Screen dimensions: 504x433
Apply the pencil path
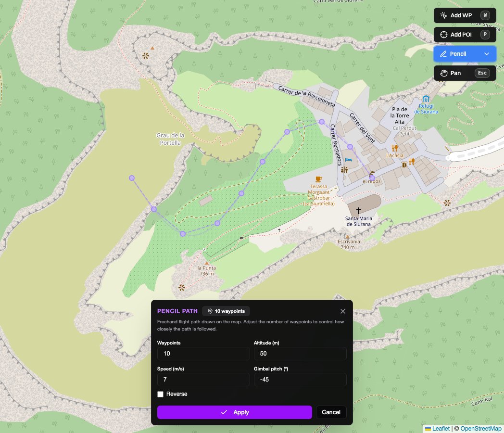coord(234,412)
